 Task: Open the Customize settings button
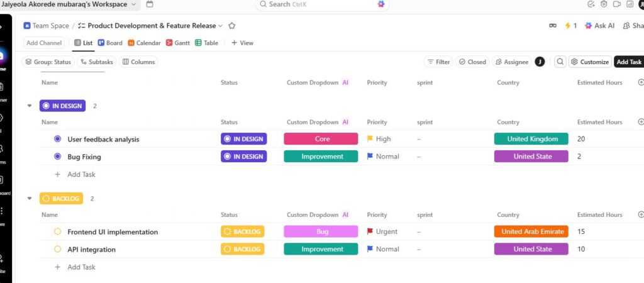[x=590, y=62]
